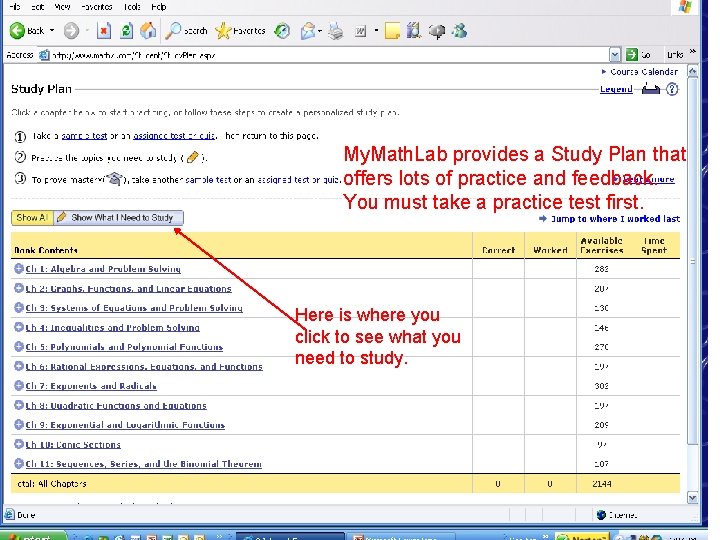Open the Help menu
This screenshot has width=720, height=540.
coord(159,6)
